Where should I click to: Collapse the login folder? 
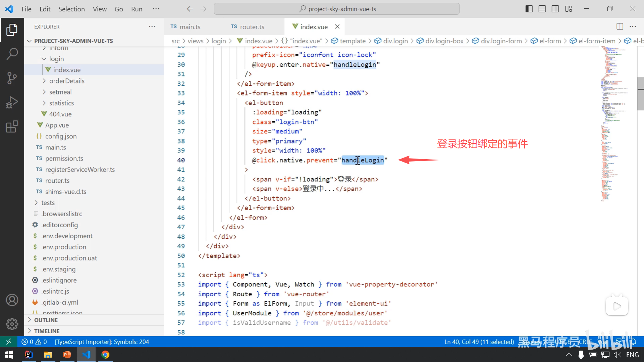[x=56, y=59]
